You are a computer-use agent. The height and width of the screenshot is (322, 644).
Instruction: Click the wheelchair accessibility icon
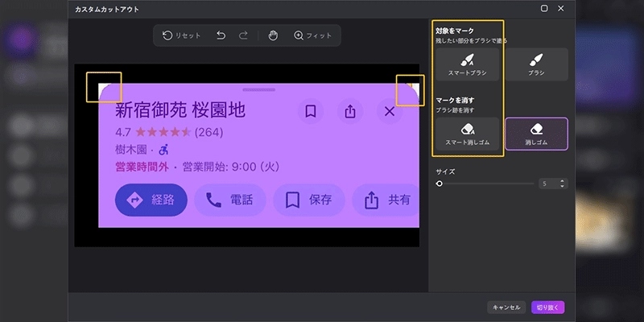tap(163, 150)
